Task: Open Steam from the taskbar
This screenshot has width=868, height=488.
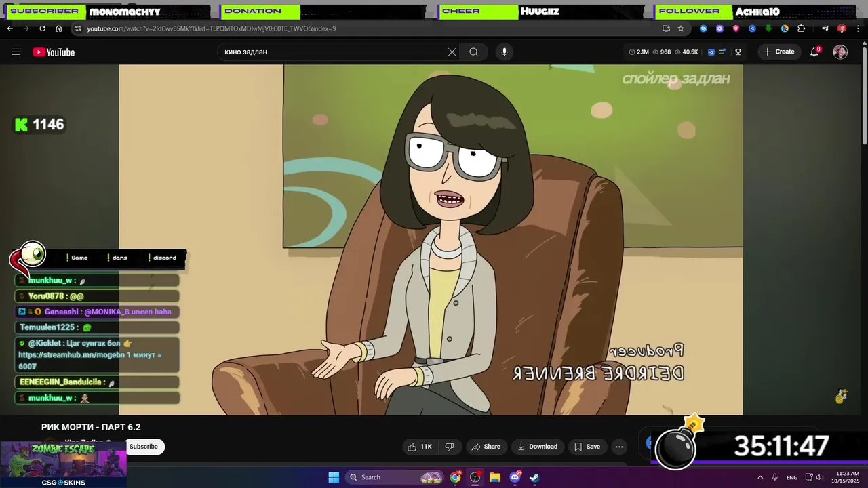Action: [x=534, y=477]
